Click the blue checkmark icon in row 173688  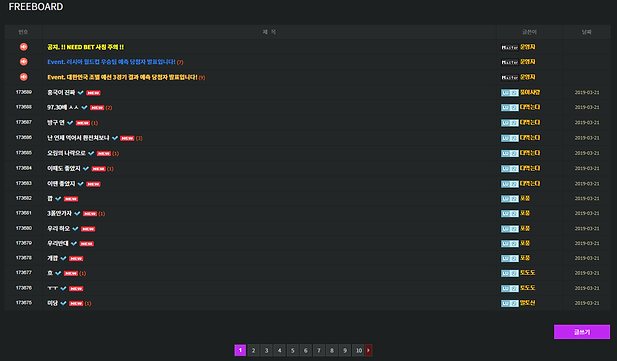click(x=84, y=107)
